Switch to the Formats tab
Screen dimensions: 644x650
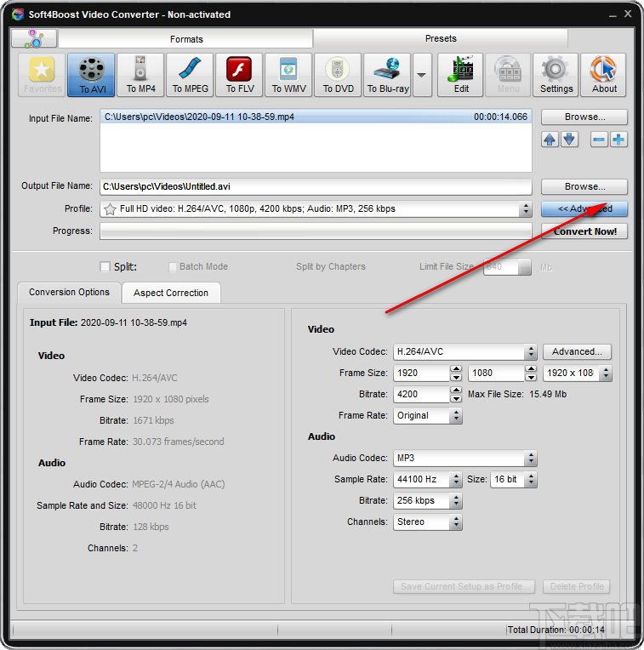click(186, 39)
